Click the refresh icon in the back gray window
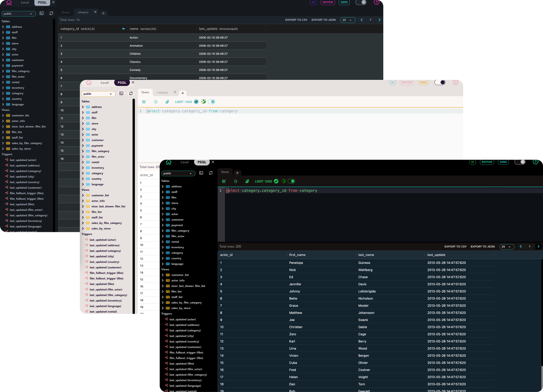543x392 pixels. point(51,13)
